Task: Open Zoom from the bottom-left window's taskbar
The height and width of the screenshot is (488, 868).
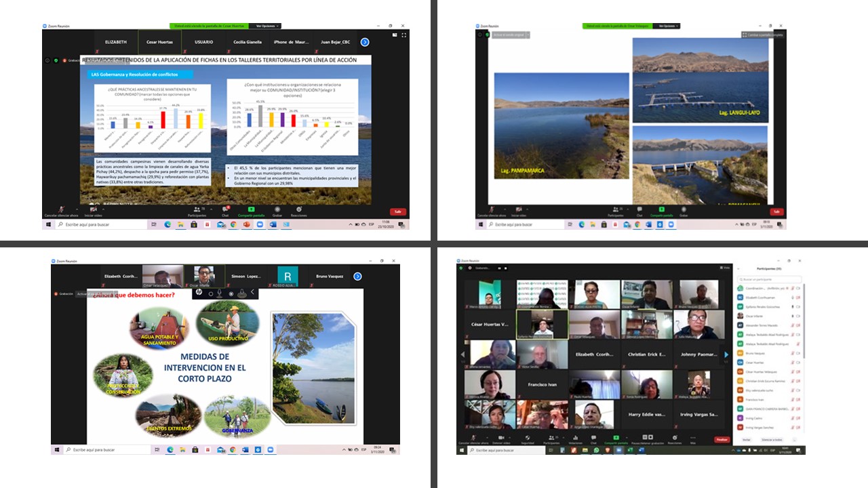Action: 269,449
